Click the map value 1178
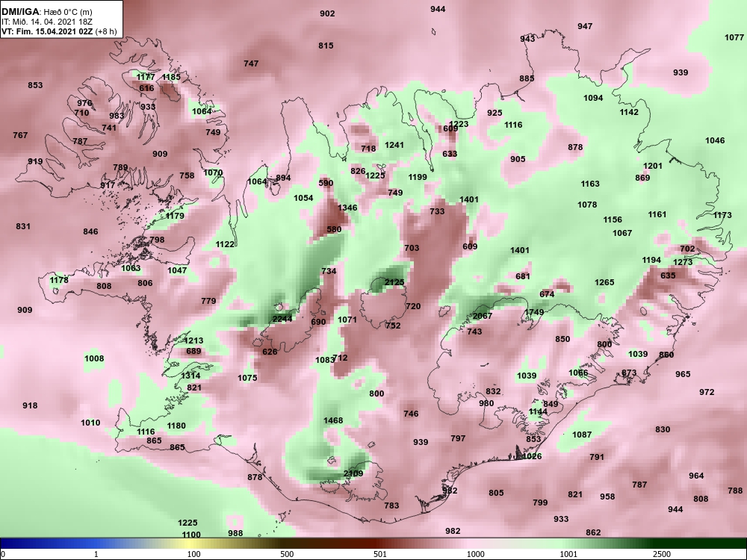 tap(59, 280)
